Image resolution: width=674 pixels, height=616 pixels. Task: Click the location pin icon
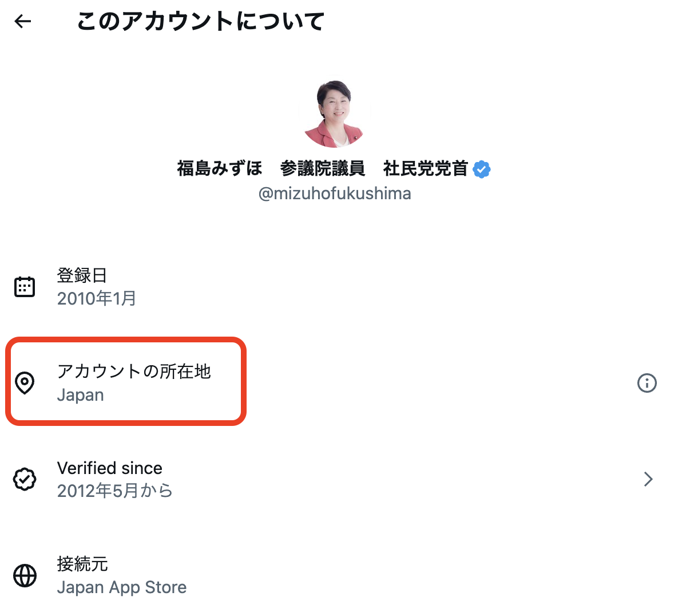click(x=25, y=383)
